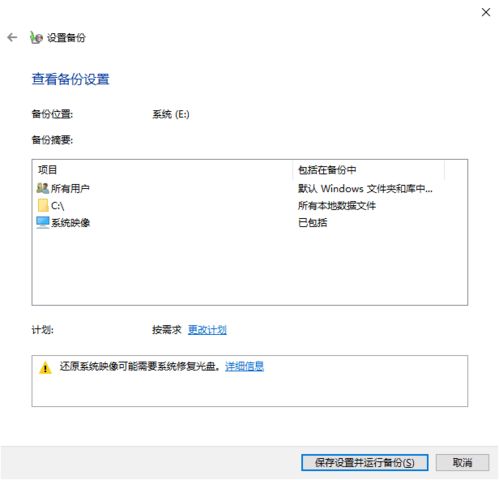Select the 系统映像 row label

coord(70,223)
